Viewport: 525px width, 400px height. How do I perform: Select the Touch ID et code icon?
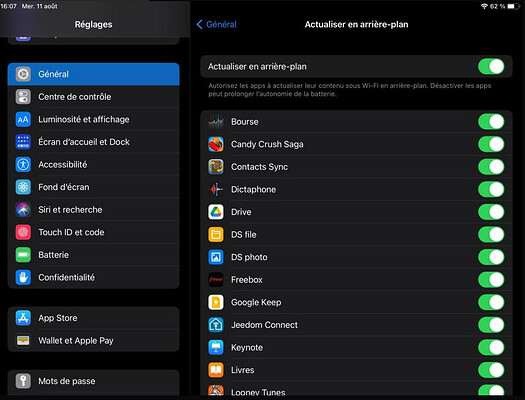click(x=23, y=232)
